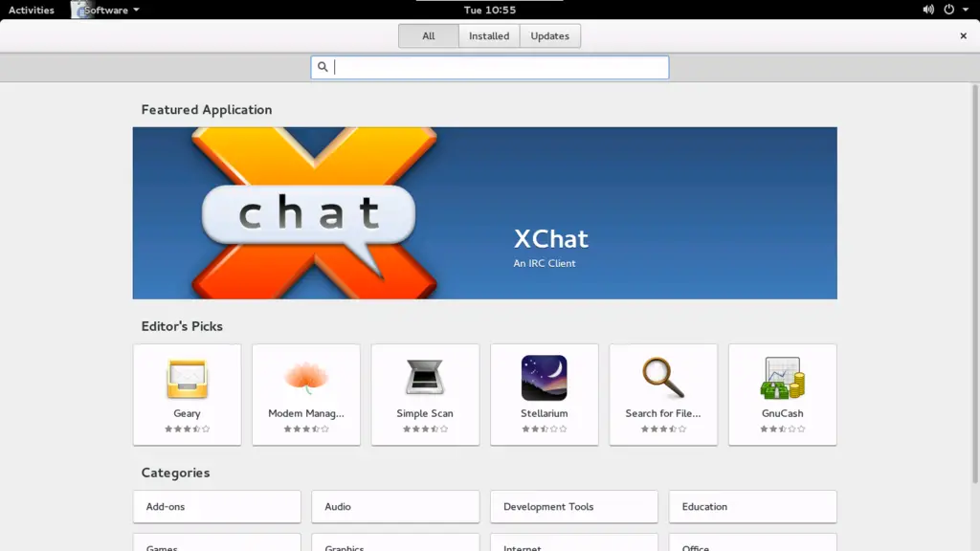
Task: Click the Modem Manag... label
Action: tap(306, 413)
